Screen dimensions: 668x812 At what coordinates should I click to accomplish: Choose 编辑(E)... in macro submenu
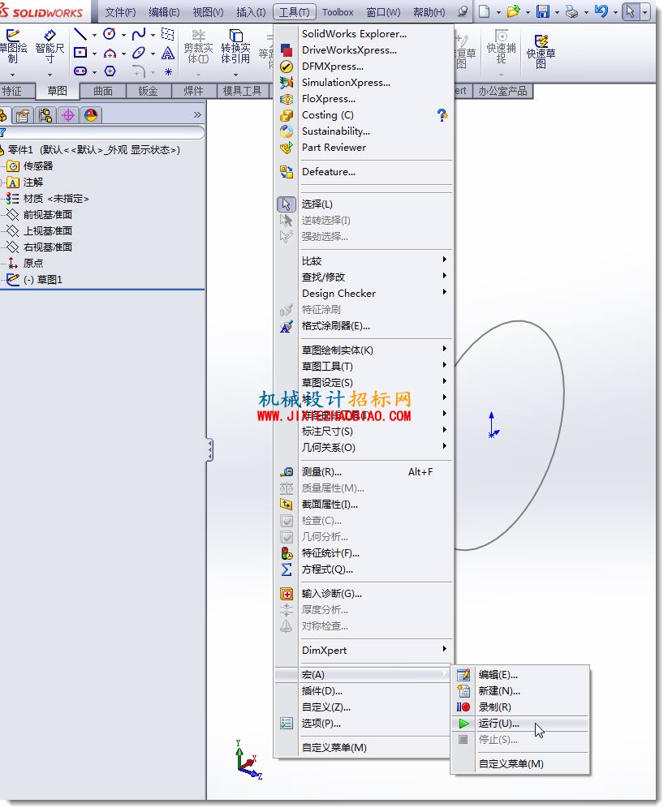(x=519, y=675)
